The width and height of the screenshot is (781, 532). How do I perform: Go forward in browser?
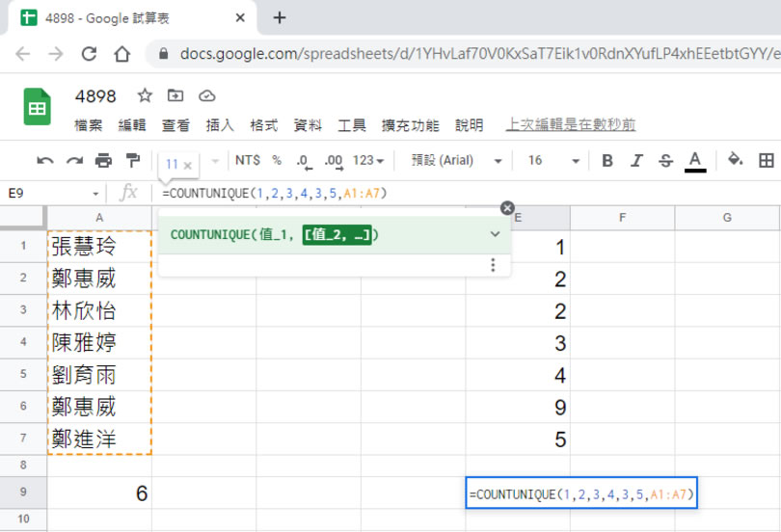56,53
